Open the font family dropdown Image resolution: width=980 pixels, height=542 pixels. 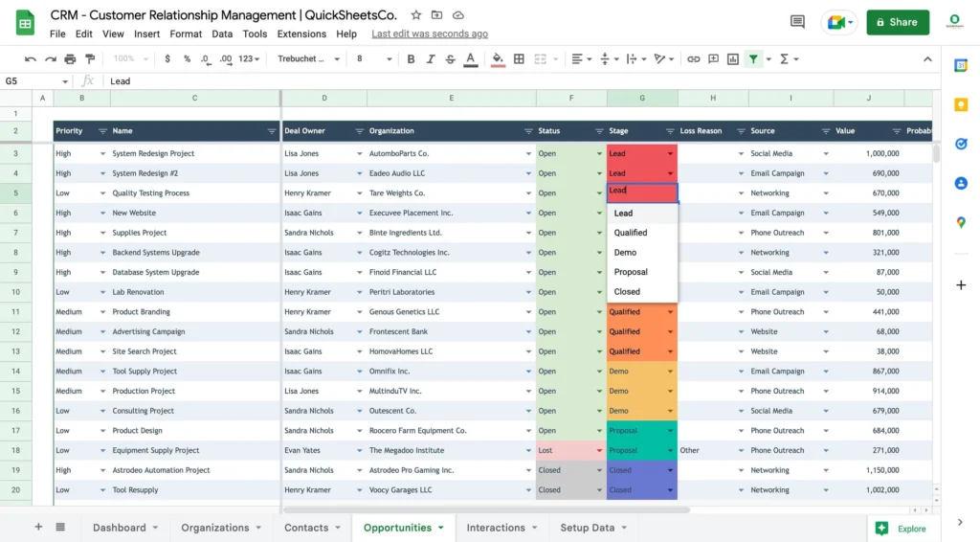coord(308,58)
